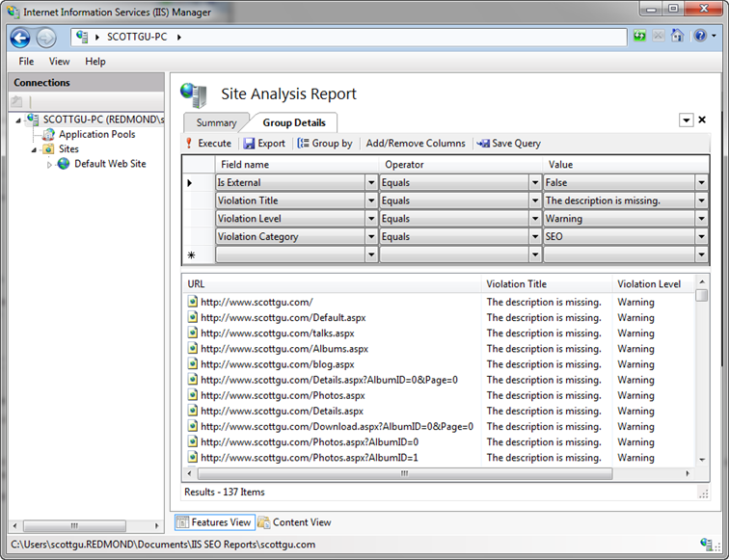Click the Forward navigation arrow
729x560 pixels.
point(46,38)
